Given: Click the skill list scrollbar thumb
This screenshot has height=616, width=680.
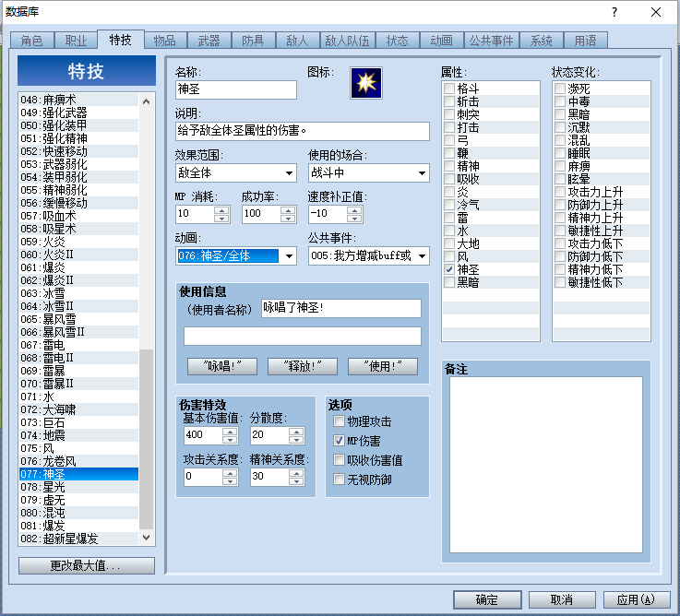Looking at the screenshot, I should pyautogui.click(x=146, y=439).
